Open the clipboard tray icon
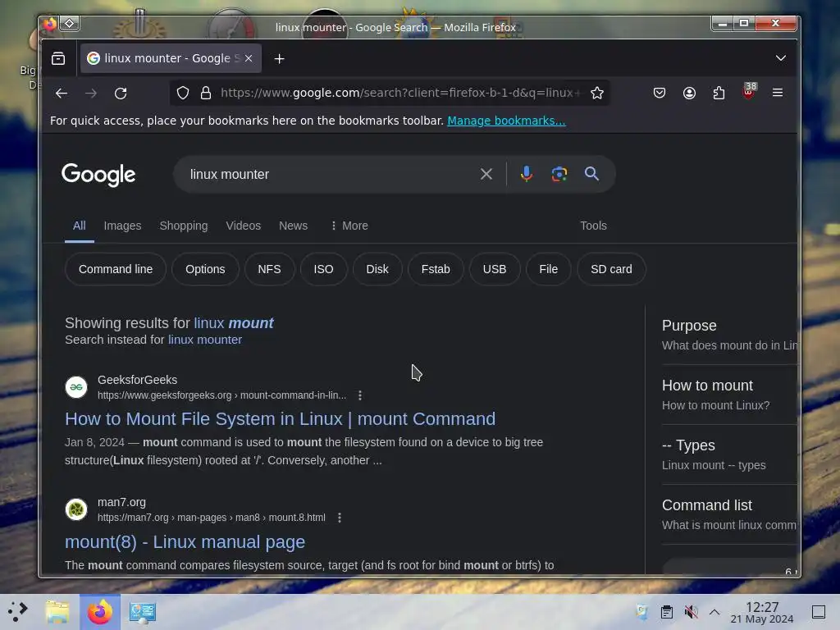Image resolution: width=840 pixels, height=630 pixels. pyautogui.click(x=666, y=612)
